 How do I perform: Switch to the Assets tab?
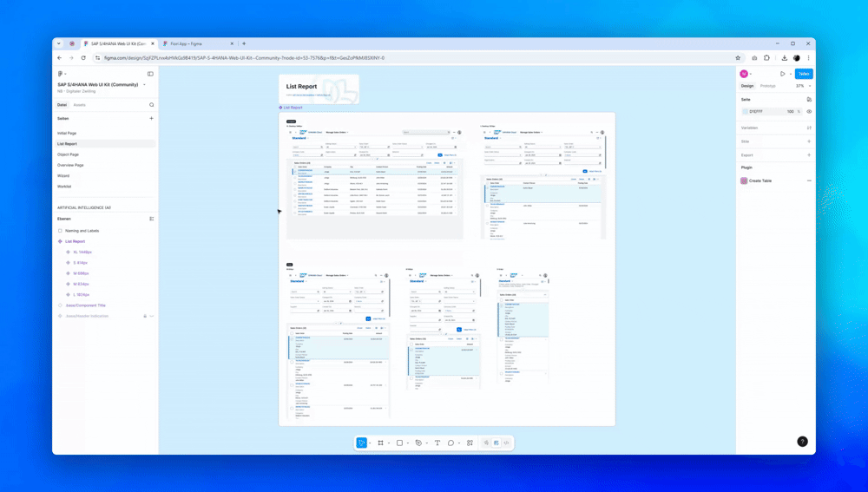point(80,105)
